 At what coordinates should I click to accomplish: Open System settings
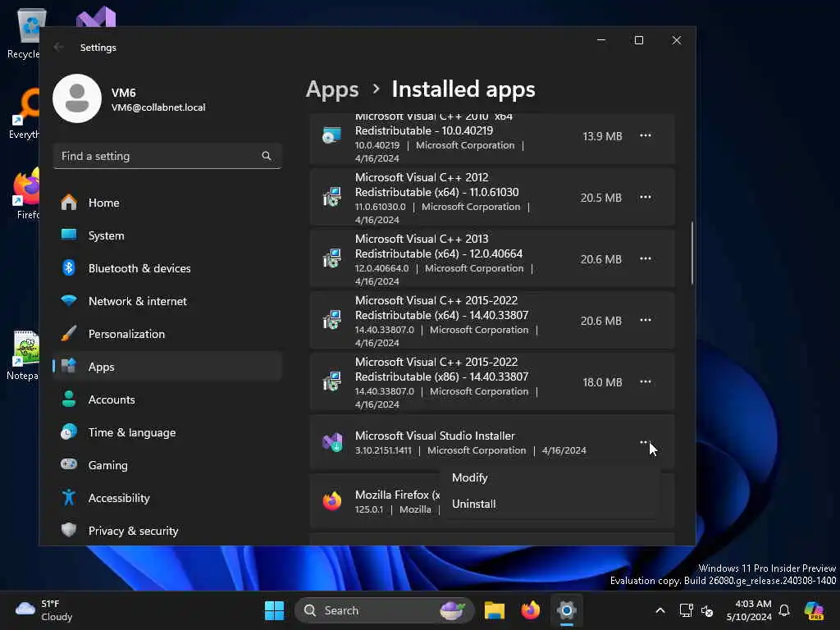pos(167,235)
